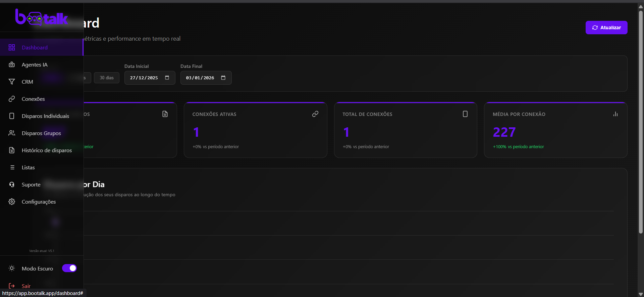
Task: Click the Suporte headset icon
Action: 12,184
